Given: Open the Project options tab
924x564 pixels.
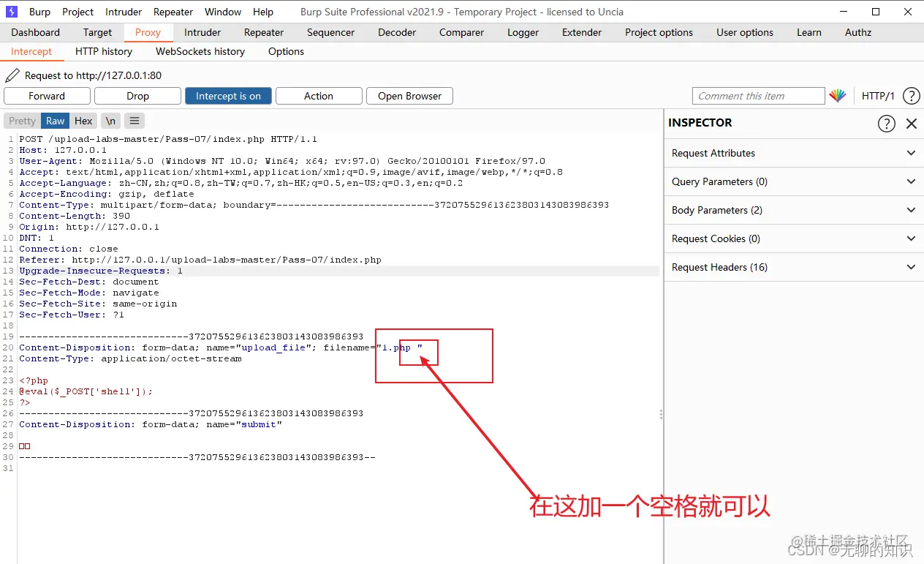Looking at the screenshot, I should [x=659, y=32].
